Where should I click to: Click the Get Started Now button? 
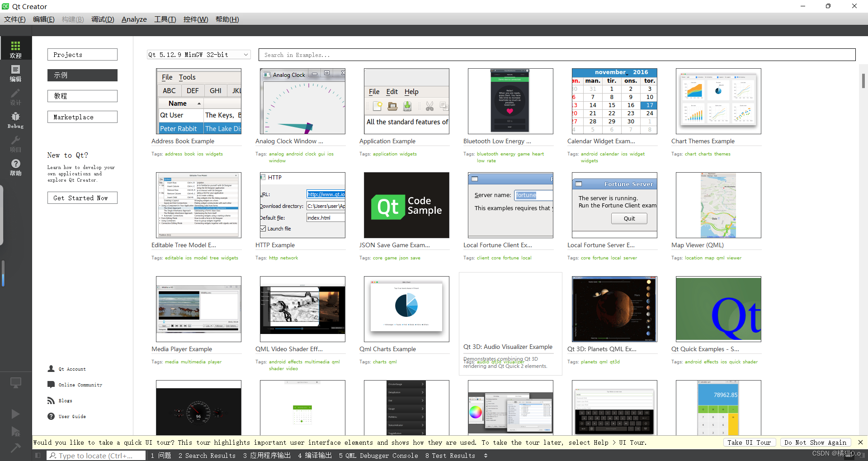[82, 198]
